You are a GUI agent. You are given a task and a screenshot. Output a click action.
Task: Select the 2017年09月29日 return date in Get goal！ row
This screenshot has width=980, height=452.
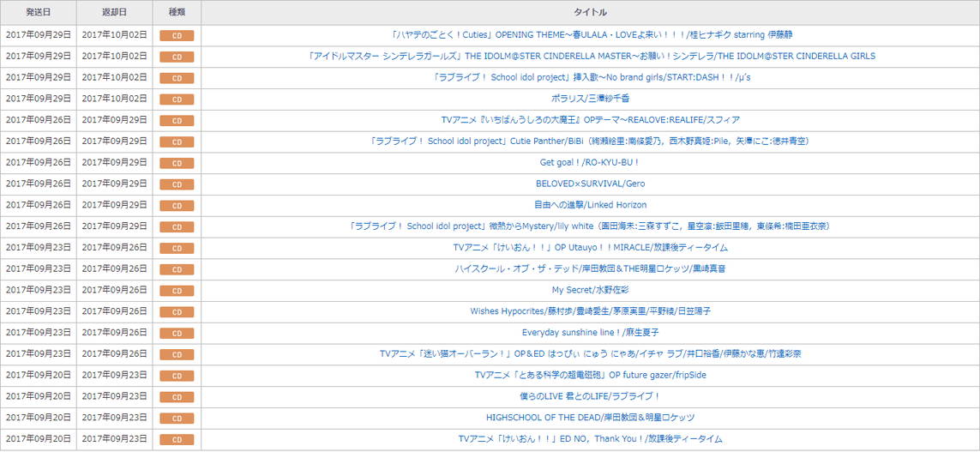click(x=114, y=163)
